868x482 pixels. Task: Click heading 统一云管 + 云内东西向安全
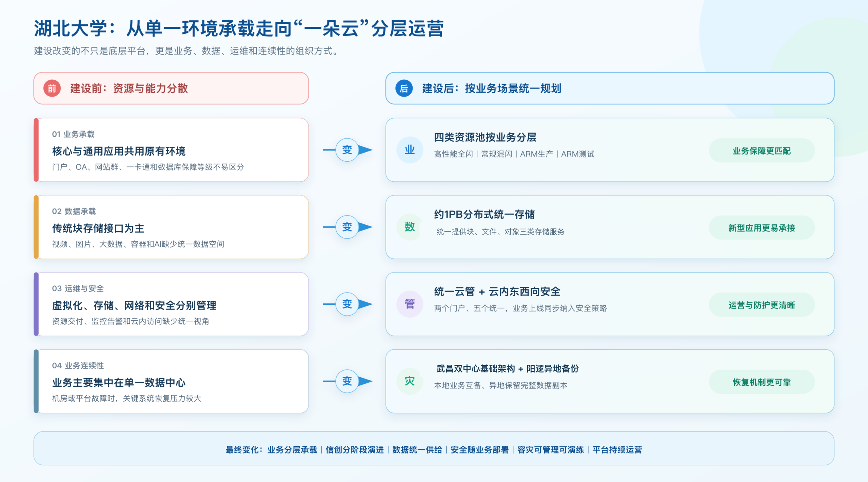click(497, 292)
